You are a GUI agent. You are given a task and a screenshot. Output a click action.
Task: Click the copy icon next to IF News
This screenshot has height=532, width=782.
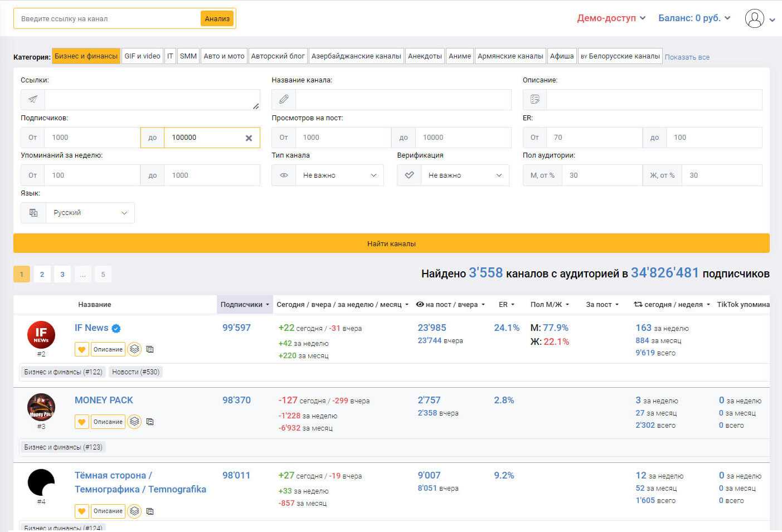point(150,349)
